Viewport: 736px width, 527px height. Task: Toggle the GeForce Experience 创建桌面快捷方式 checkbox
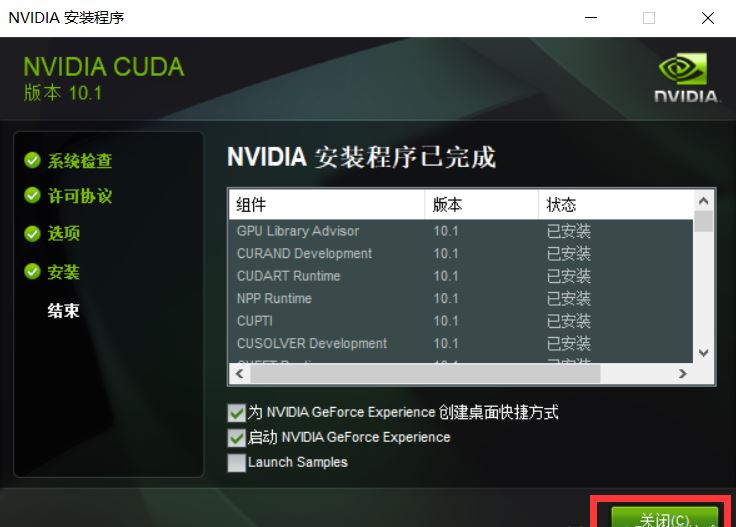237,412
